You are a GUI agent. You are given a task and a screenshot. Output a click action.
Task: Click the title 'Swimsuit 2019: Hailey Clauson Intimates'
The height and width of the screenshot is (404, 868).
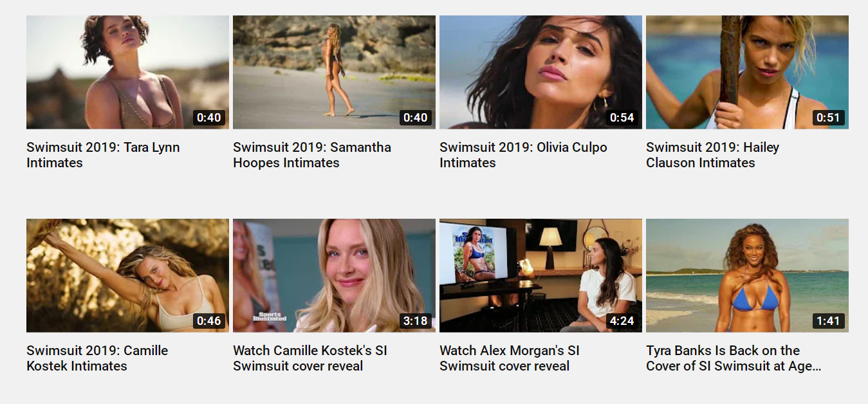pos(712,155)
